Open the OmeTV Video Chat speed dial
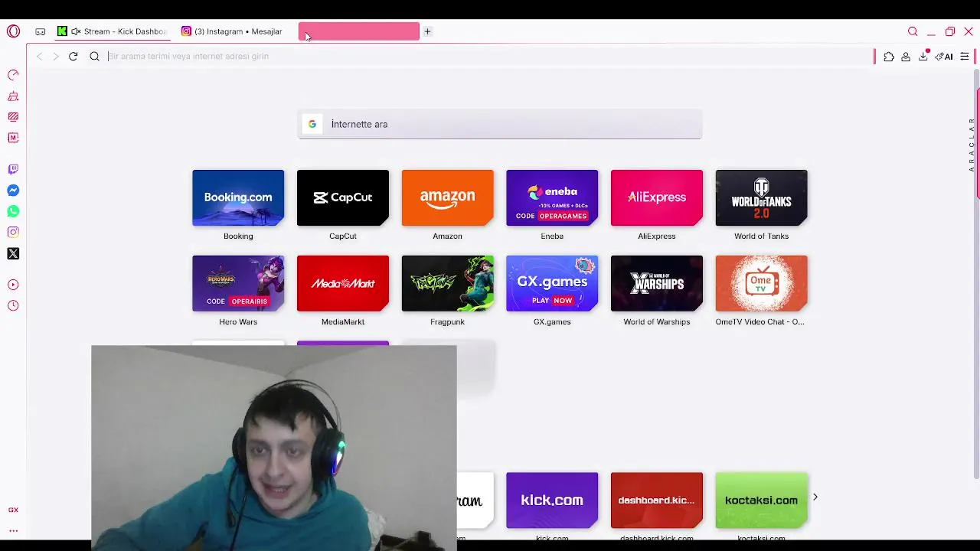This screenshot has width=980, height=551. (x=762, y=283)
